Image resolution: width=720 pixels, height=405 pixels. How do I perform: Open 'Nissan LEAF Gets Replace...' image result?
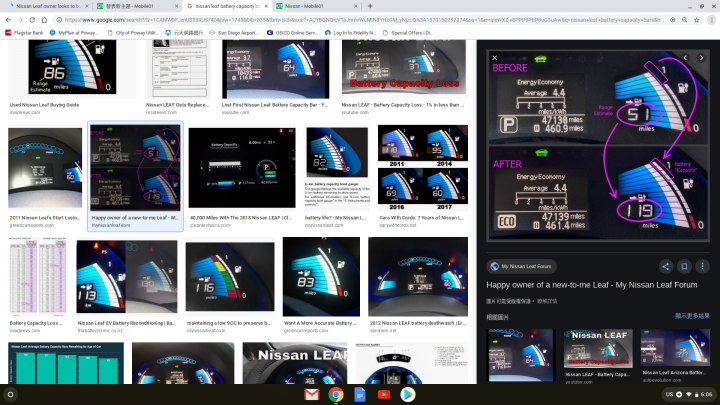click(x=178, y=69)
